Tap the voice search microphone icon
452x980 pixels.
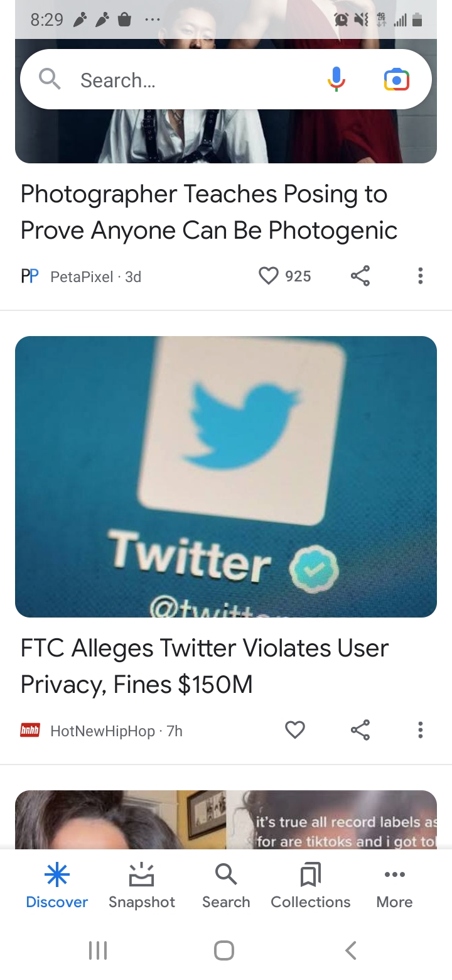click(x=336, y=80)
